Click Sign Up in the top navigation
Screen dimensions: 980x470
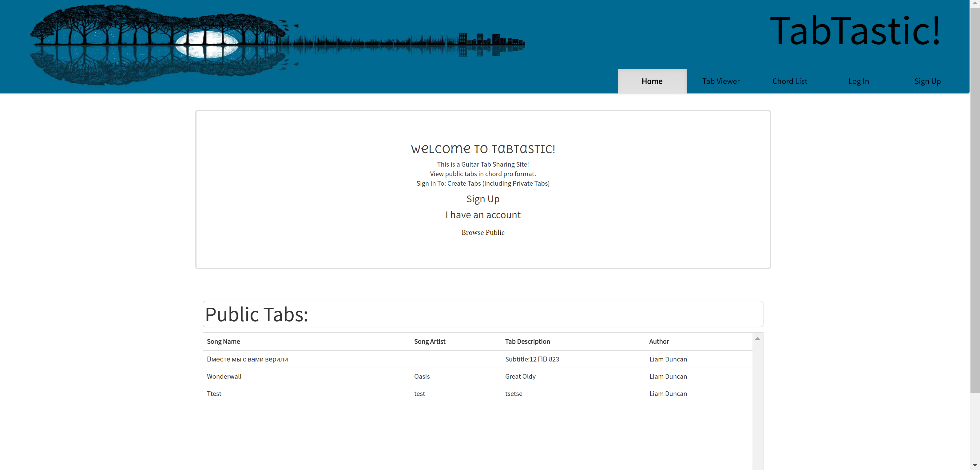(927, 81)
